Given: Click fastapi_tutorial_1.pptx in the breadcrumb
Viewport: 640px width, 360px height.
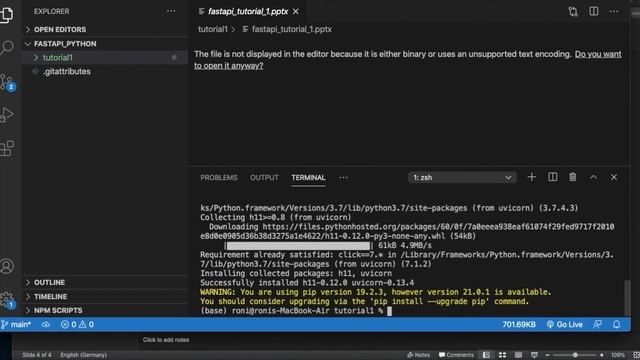Looking at the screenshot, I should pos(291,29).
